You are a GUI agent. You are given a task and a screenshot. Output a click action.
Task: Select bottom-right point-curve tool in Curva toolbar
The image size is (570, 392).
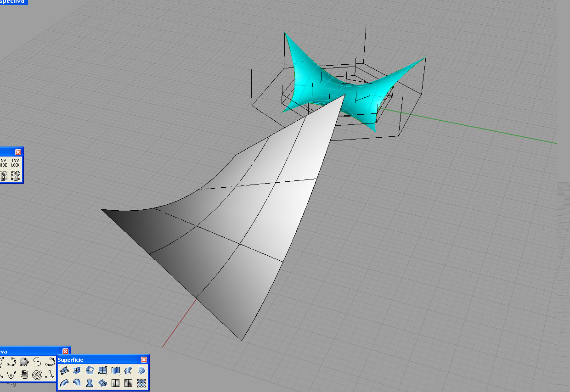click(x=50, y=375)
